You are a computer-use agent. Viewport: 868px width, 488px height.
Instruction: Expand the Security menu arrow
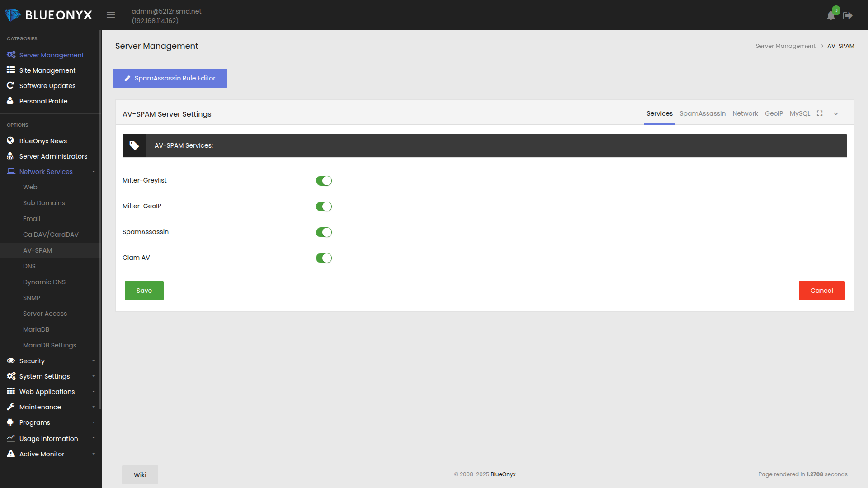94,361
